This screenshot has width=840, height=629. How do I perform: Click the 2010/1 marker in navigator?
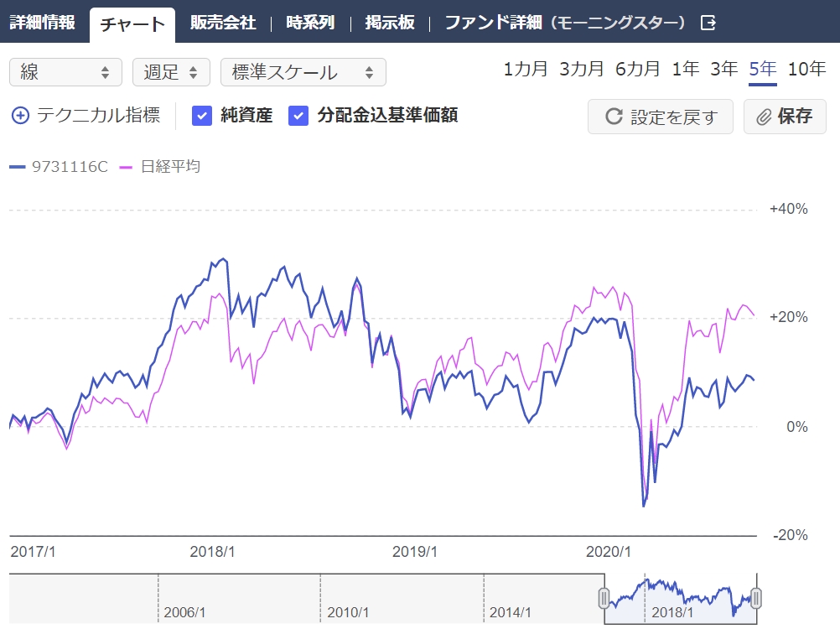(348, 612)
